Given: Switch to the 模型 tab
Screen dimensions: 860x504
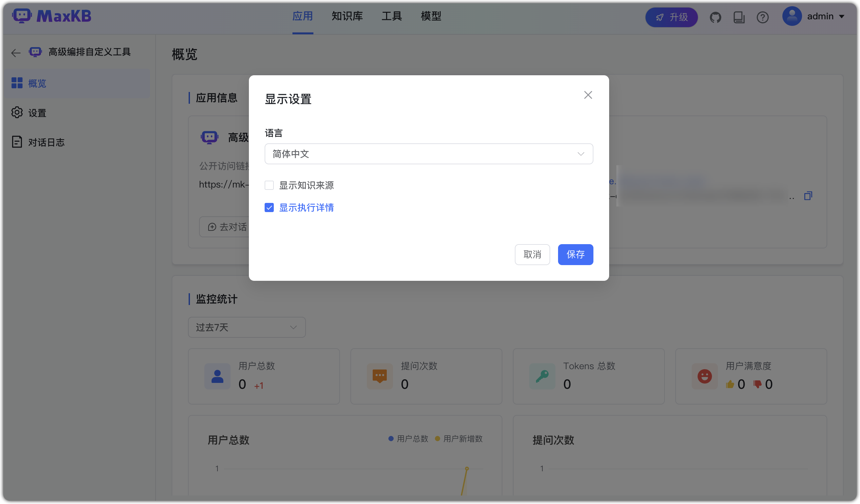Looking at the screenshot, I should [431, 16].
